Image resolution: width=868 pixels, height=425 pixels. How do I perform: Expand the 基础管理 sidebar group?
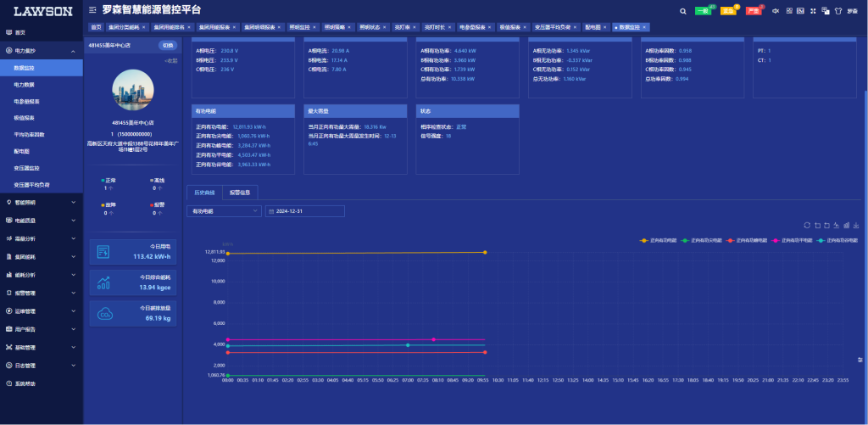point(41,348)
